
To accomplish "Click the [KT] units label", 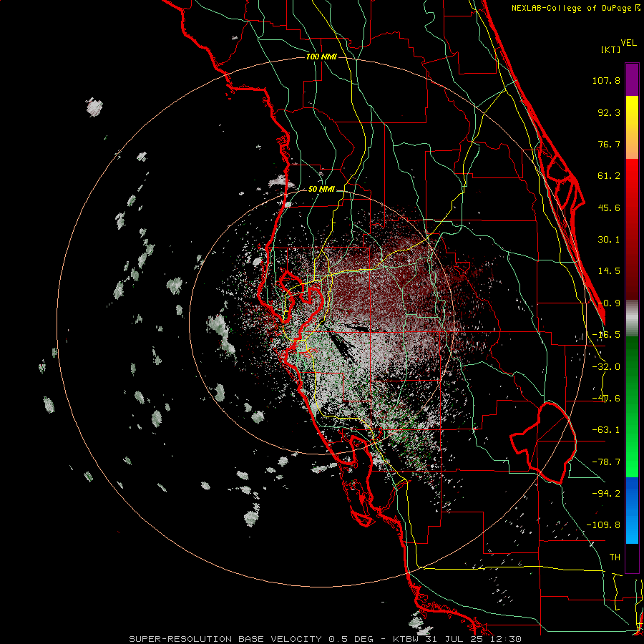I will pos(611,49).
